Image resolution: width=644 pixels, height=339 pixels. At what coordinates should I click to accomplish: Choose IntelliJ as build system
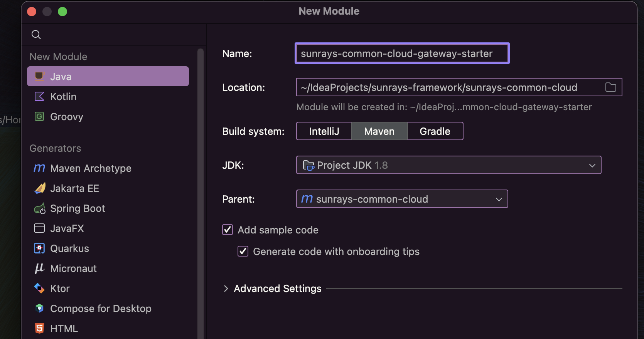tap(324, 131)
